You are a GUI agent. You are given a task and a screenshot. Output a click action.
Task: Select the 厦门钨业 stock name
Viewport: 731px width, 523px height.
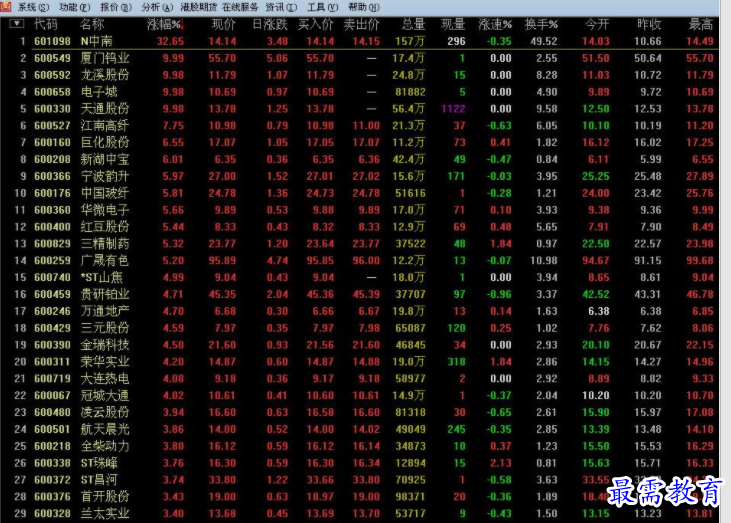[x=105, y=58]
